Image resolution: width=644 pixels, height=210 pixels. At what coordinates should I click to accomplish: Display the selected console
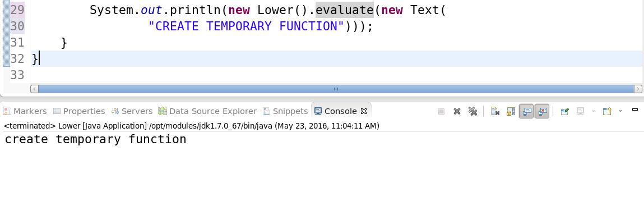(580, 111)
